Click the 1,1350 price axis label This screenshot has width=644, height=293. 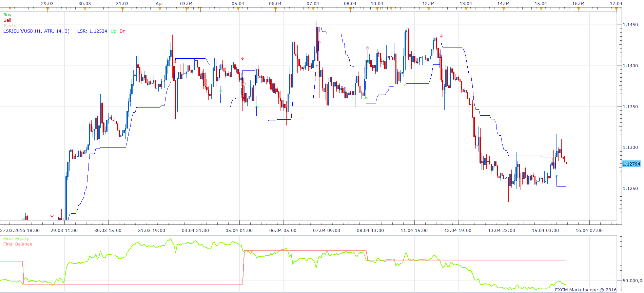pos(630,107)
